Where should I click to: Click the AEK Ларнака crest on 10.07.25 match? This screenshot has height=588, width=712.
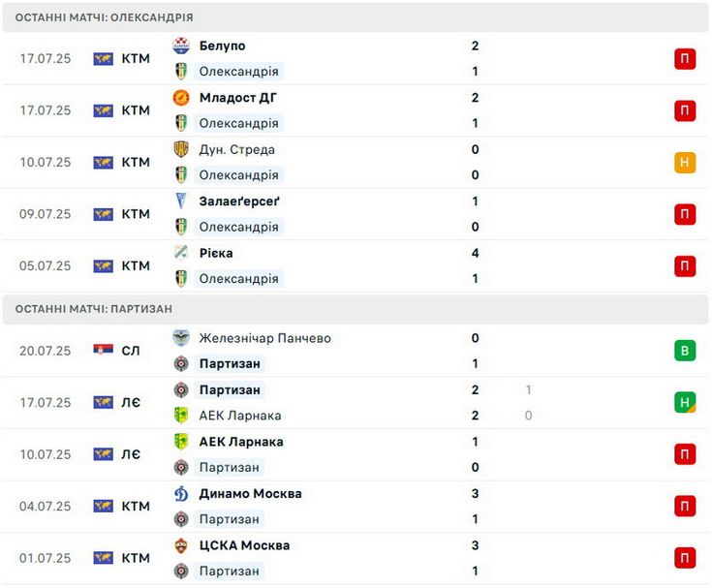[181, 442]
